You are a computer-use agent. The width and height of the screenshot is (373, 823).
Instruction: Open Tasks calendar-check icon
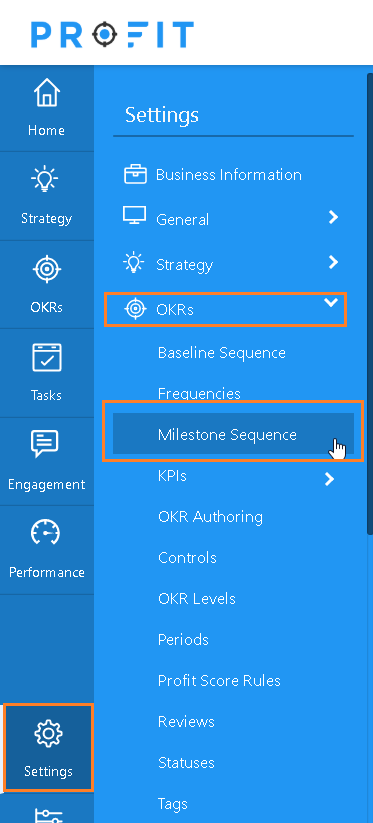coord(47,357)
